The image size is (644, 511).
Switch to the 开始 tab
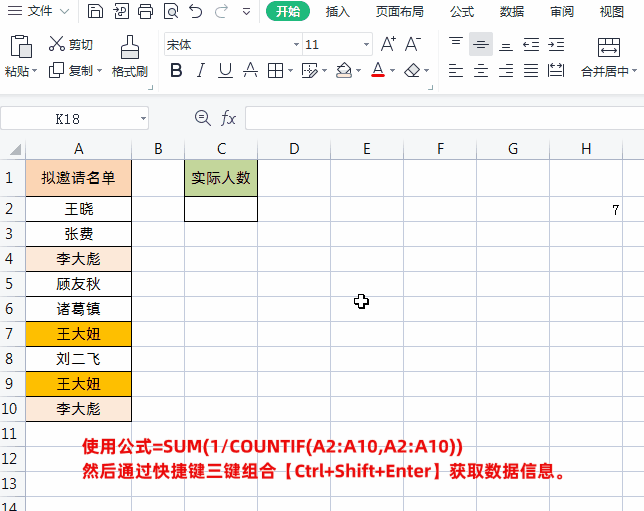[x=288, y=12]
